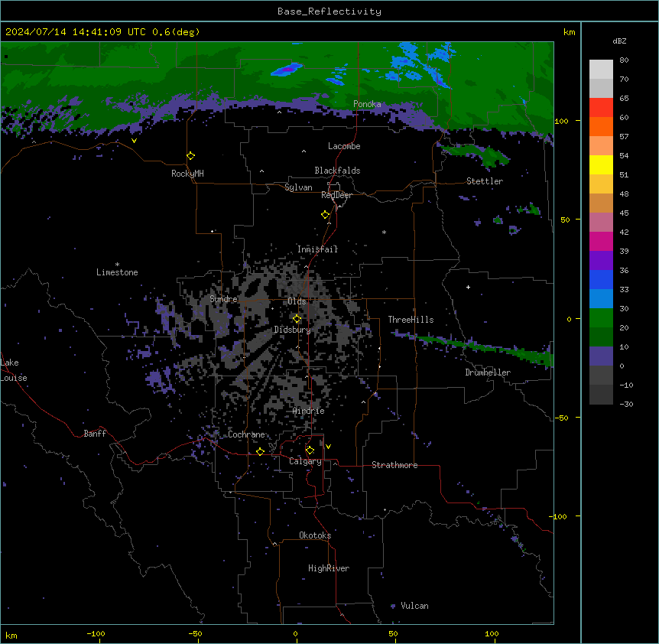Click the Stettler label
The height and width of the screenshot is (644, 659).
pyautogui.click(x=485, y=181)
